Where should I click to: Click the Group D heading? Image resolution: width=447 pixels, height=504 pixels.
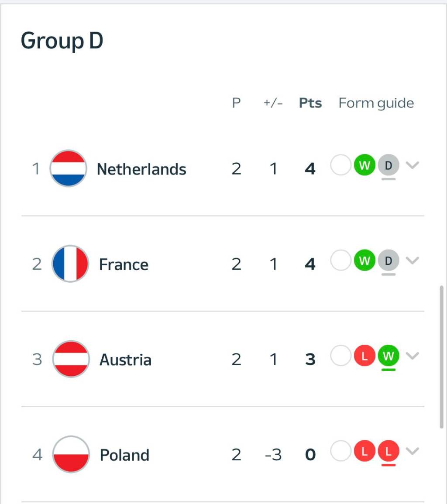(62, 41)
